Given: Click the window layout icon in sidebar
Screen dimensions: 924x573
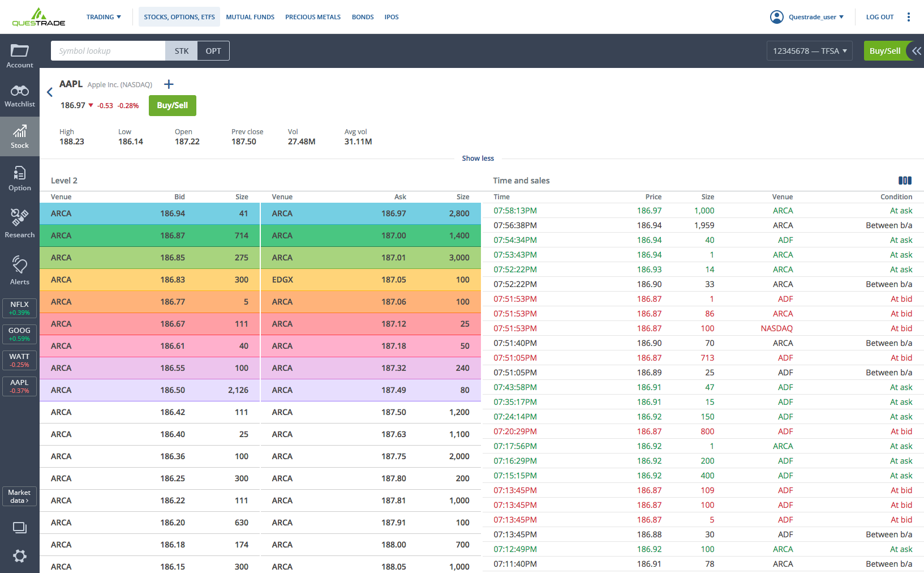Looking at the screenshot, I should click(20, 528).
